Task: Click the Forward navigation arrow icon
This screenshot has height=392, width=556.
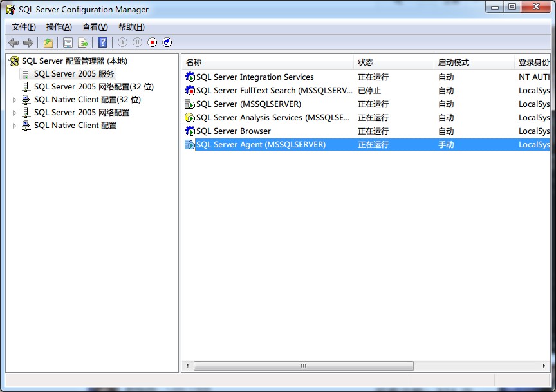Action: point(28,42)
